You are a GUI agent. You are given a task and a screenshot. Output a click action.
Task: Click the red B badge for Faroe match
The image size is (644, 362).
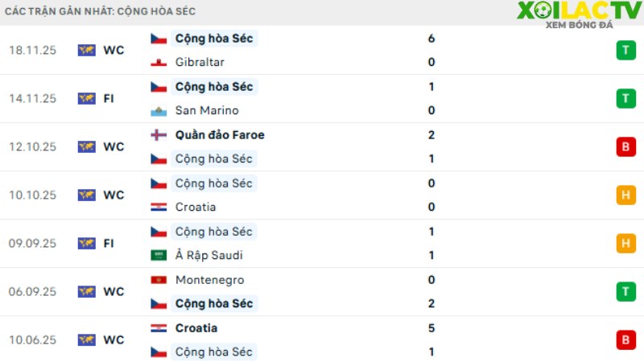pyautogui.click(x=625, y=147)
